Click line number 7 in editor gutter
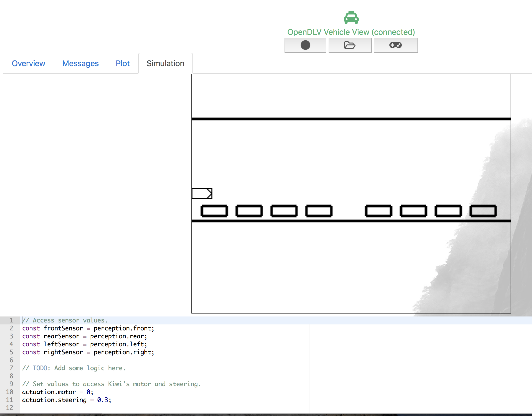Viewport: 532px width, 416px height. pos(11,368)
